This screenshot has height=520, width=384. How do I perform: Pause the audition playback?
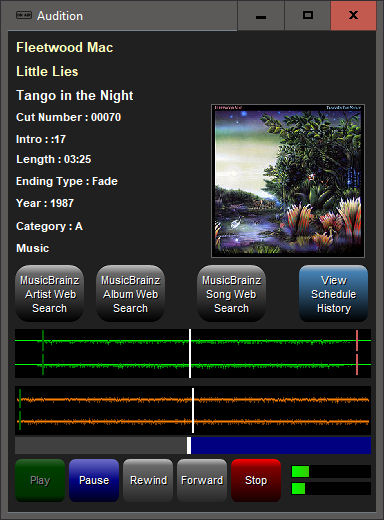(94, 480)
